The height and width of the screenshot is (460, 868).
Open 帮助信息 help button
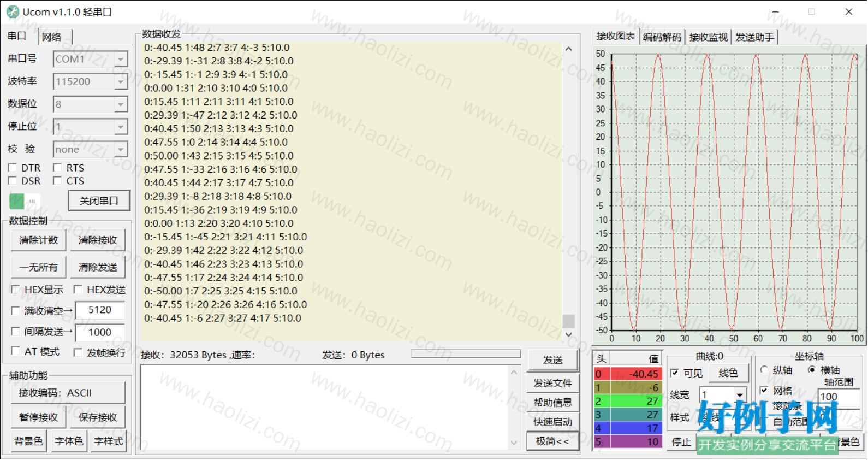(x=552, y=403)
